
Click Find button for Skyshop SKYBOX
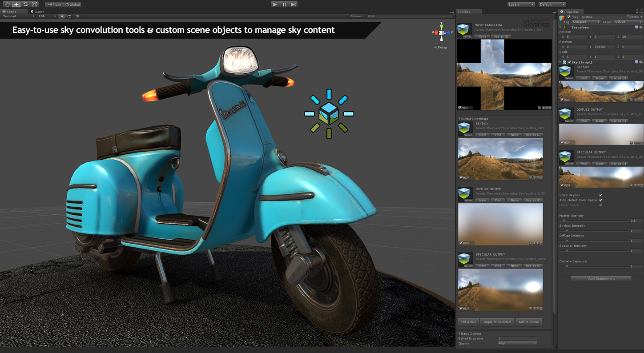[498, 135]
